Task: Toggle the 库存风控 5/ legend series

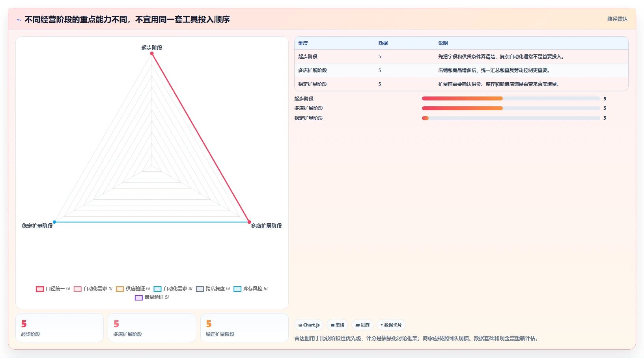Action: click(251, 289)
